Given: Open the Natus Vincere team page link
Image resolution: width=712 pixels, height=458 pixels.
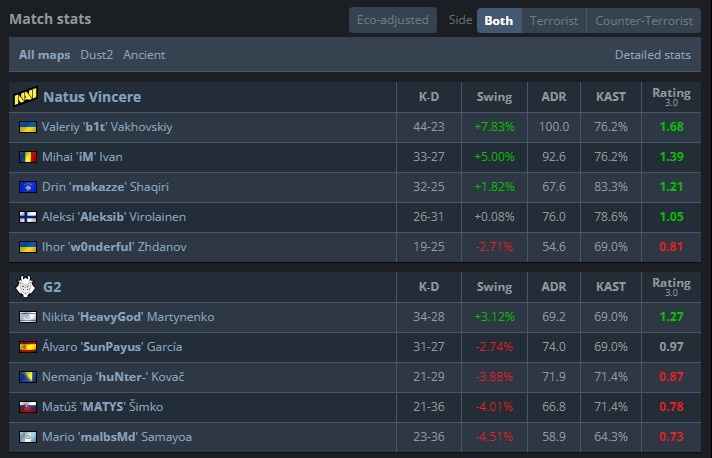Looking at the screenshot, I should click(x=92, y=97).
